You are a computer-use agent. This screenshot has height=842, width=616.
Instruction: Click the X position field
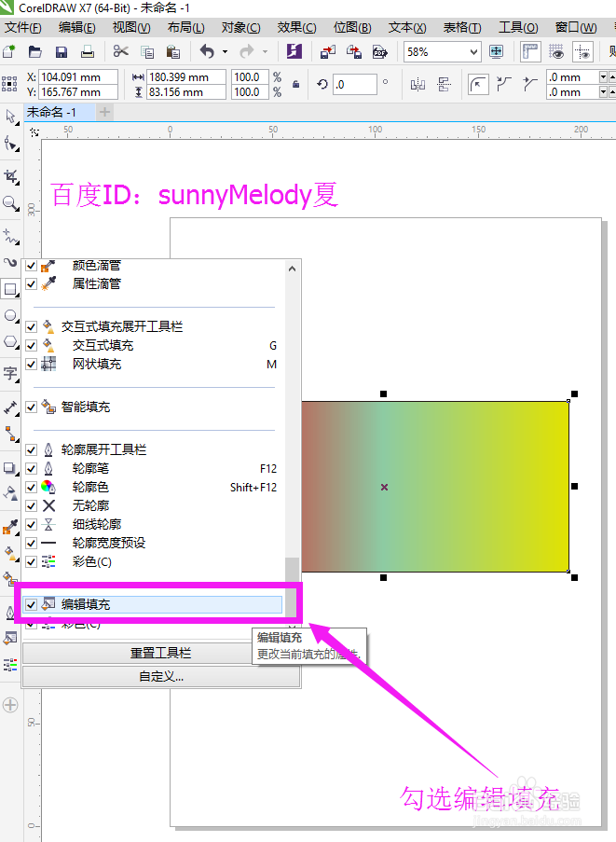coord(79,76)
